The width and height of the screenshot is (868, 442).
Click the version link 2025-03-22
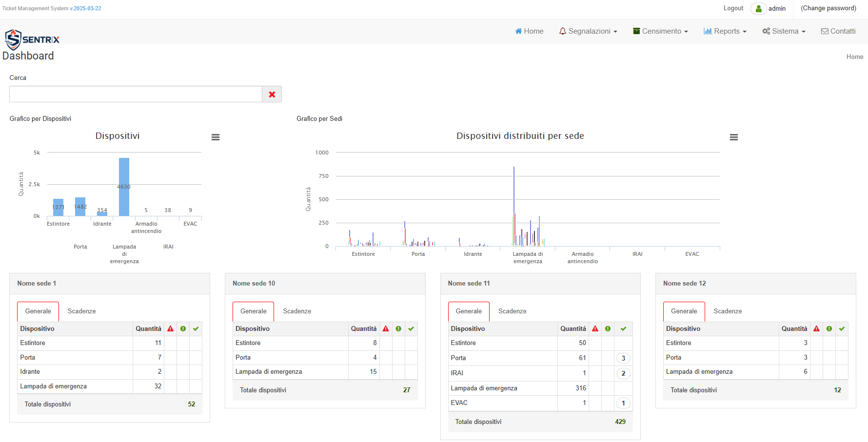pyautogui.click(x=87, y=9)
